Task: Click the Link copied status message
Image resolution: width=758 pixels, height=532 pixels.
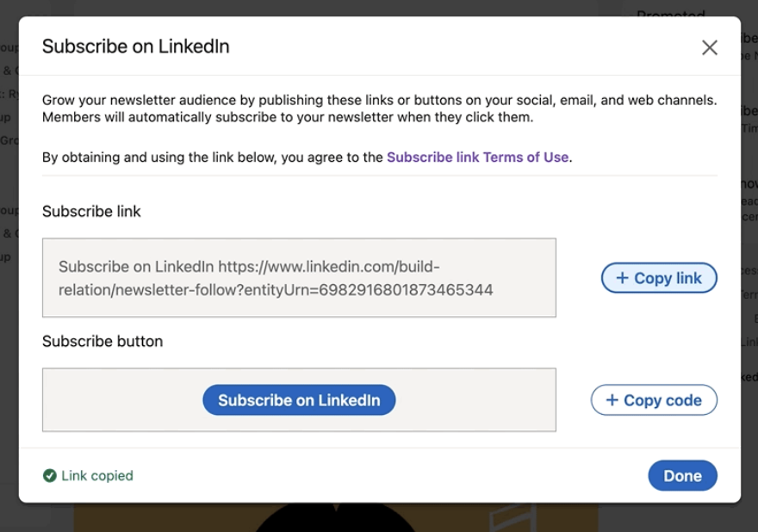Action: (x=96, y=475)
